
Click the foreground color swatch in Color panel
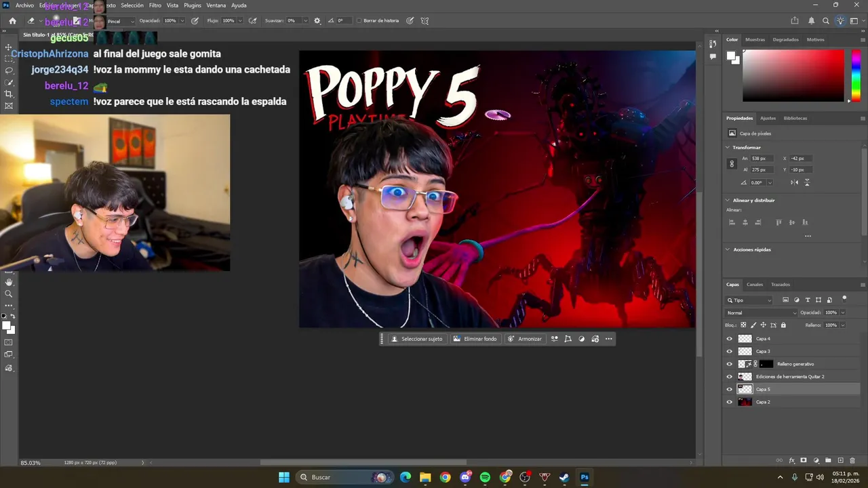point(731,56)
